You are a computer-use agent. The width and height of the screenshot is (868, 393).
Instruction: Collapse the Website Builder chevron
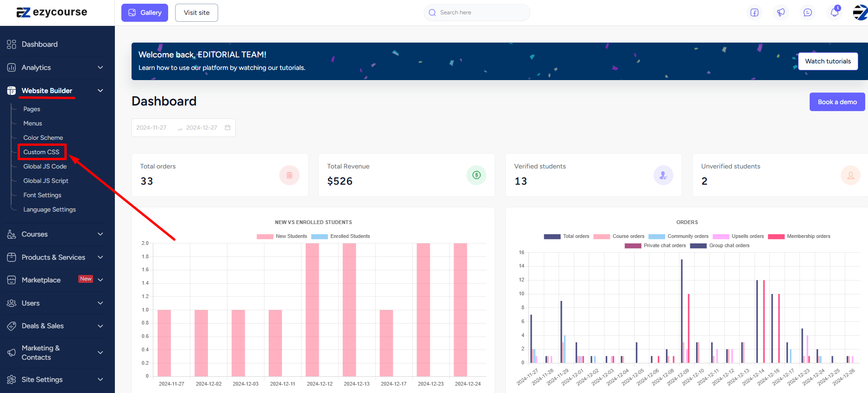coord(101,91)
